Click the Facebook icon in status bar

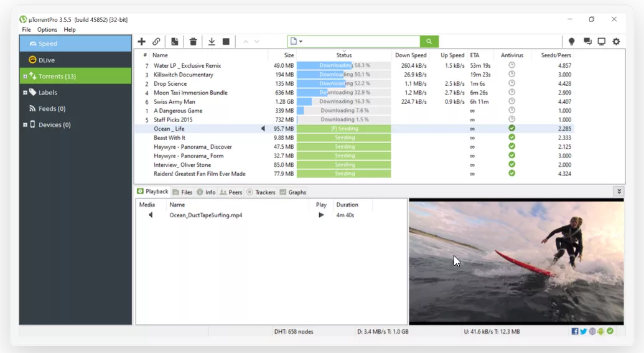[575, 331]
